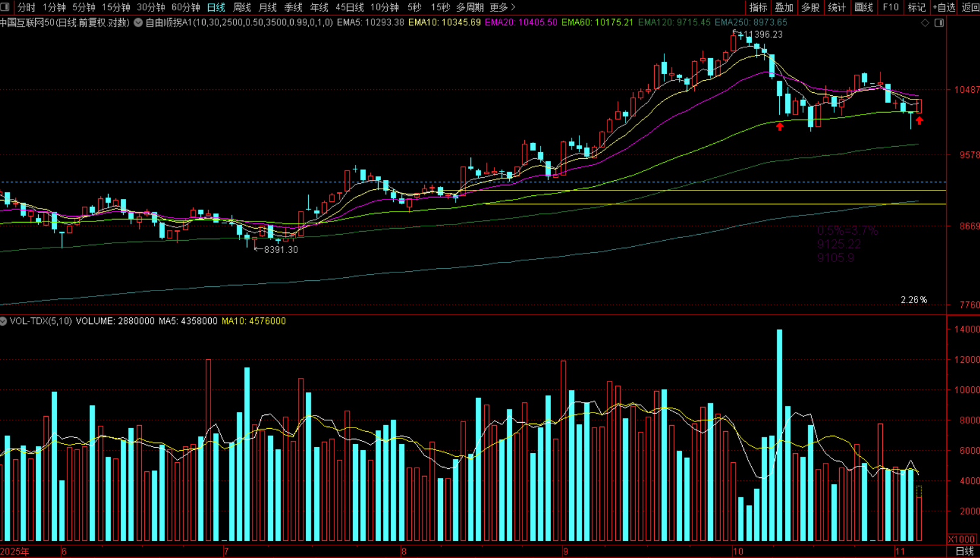
Task: Click the 返回 back button
Action: 970,7
